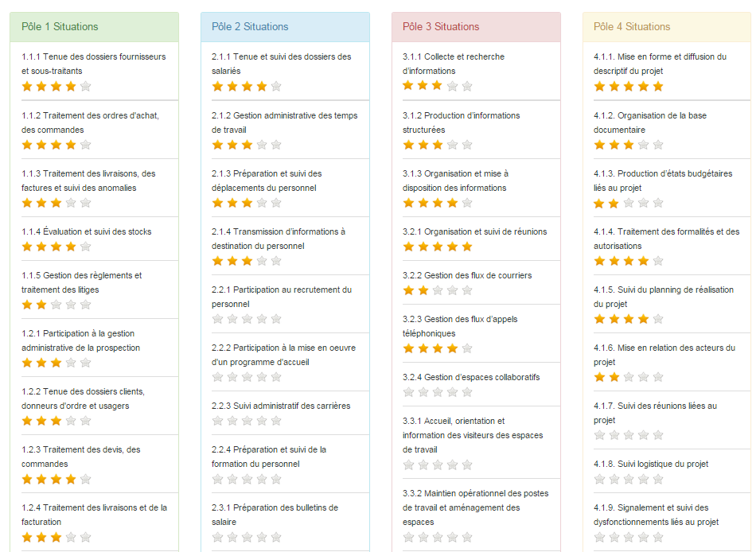This screenshot has height=552, width=756.
Task: Give 3.2.4 Gestion d'espaces collaboratifs three stars
Action: (x=438, y=392)
